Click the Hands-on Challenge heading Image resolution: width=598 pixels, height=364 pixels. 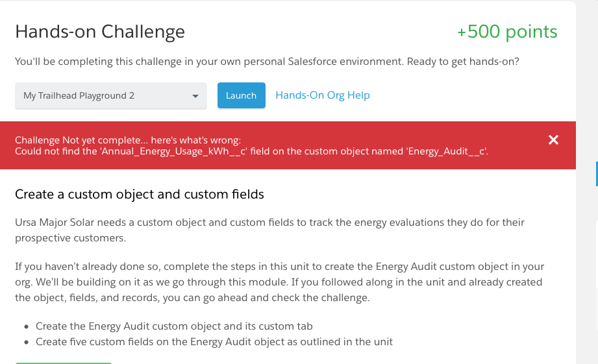coord(100,32)
